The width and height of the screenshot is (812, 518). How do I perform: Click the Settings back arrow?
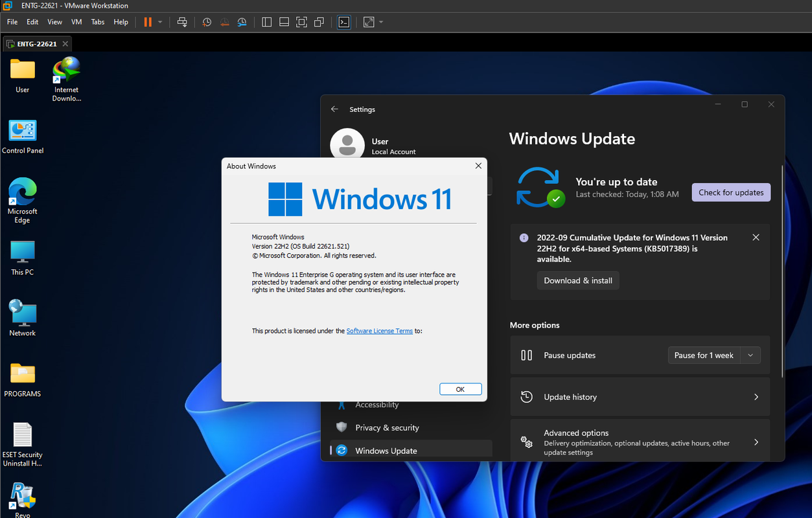[334, 109]
